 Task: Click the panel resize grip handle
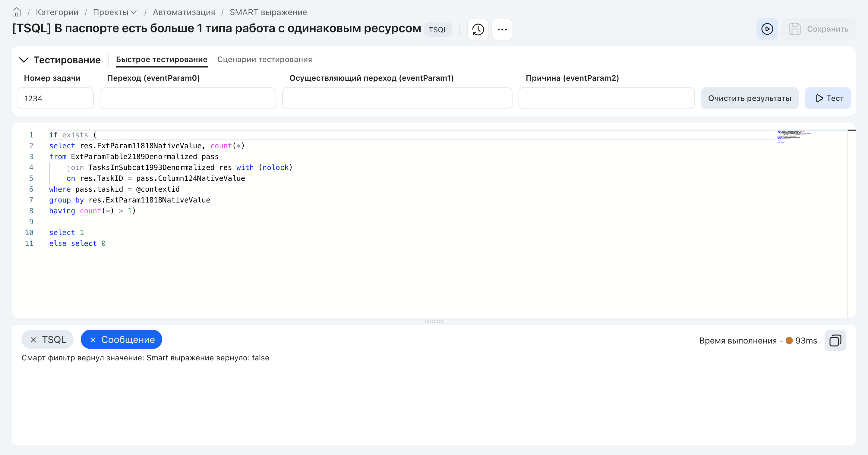[x=434, y=321]
